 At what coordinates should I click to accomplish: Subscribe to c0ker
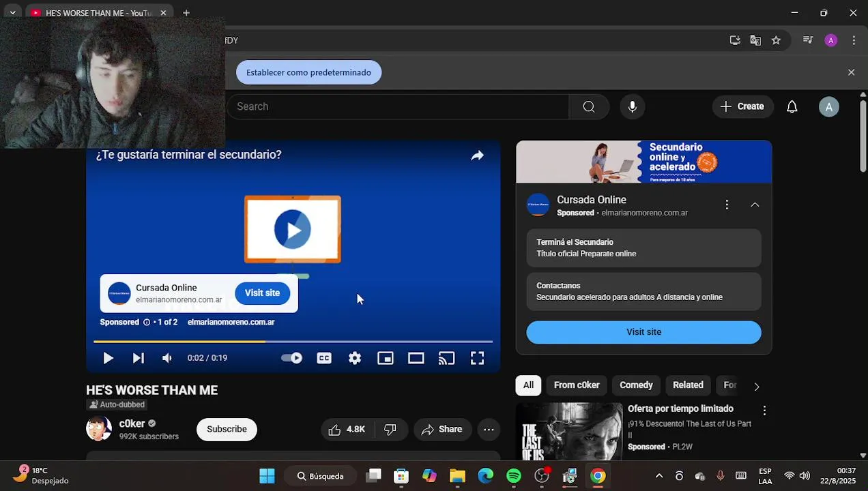[227, 430]
